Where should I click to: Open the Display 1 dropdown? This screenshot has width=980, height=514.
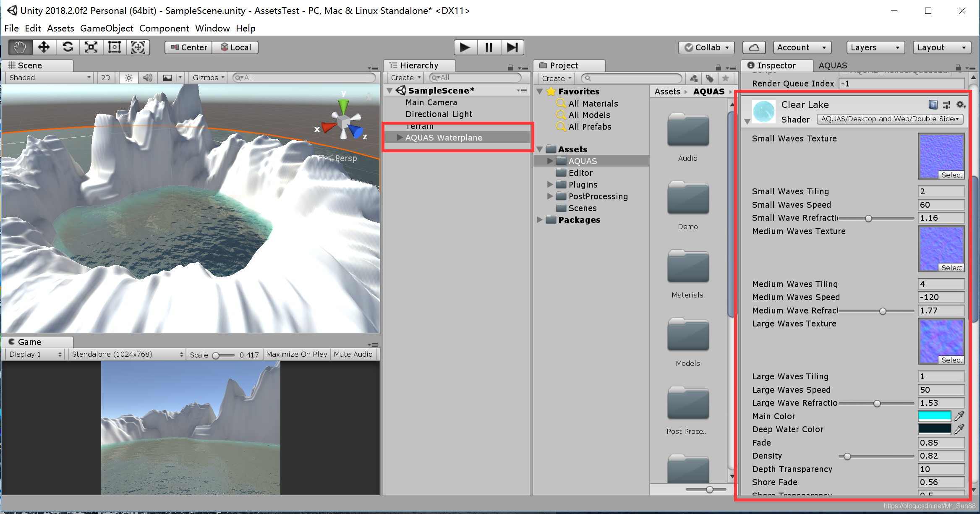[35, 354]
